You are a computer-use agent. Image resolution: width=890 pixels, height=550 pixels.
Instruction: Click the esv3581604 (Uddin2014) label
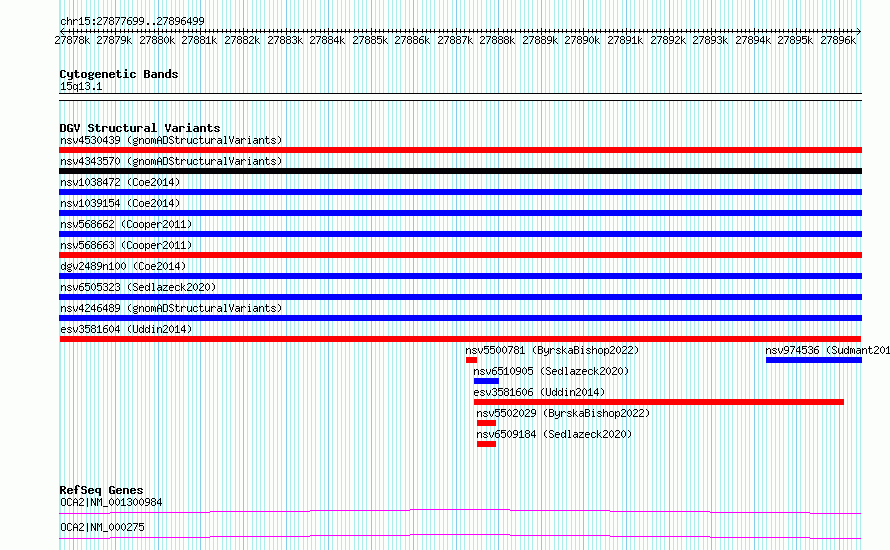click(x=126, y=329)
